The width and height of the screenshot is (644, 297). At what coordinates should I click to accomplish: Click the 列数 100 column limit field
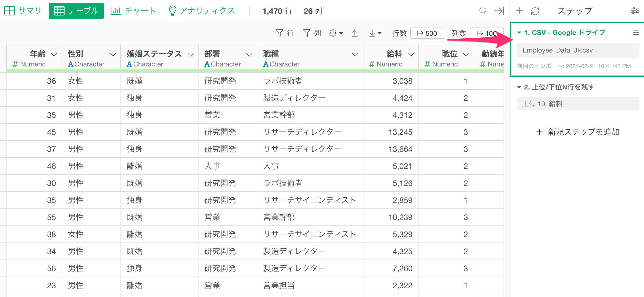[487, 33]
